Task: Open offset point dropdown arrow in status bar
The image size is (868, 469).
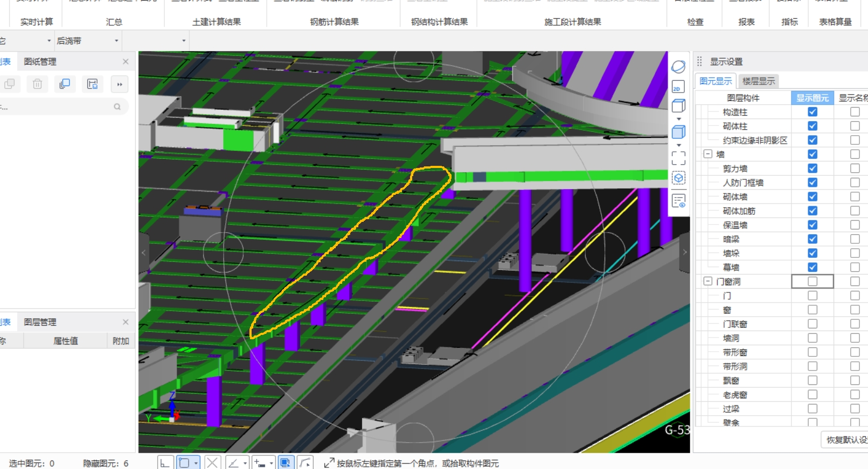Action: [272, 463]
